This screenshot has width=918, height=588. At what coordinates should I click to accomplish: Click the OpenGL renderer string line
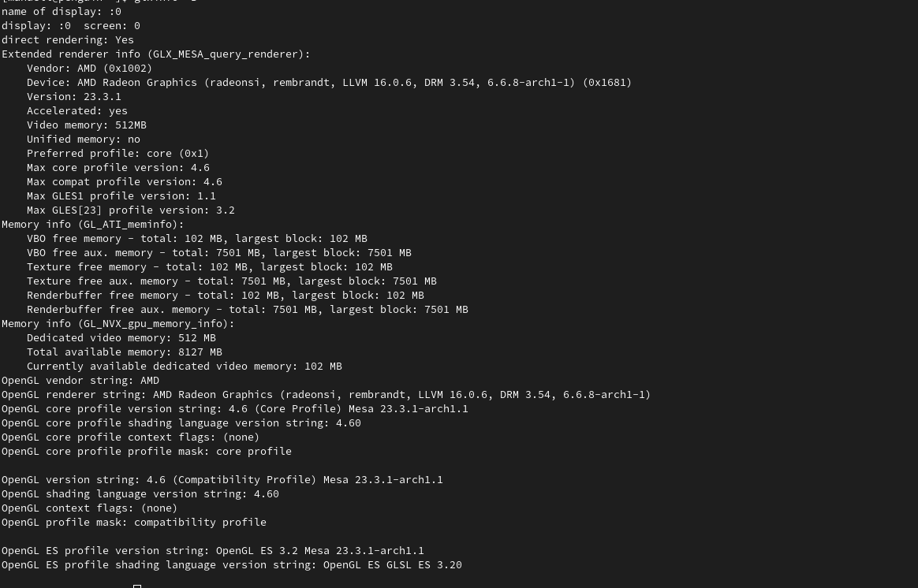[326, 394]
